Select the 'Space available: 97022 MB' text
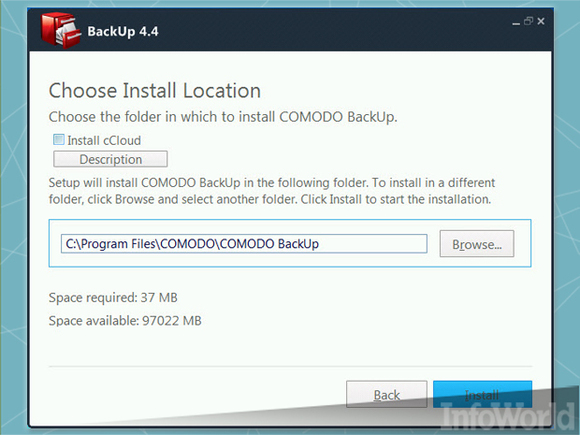The image size is (580, 435). click(x=125, y=320)
